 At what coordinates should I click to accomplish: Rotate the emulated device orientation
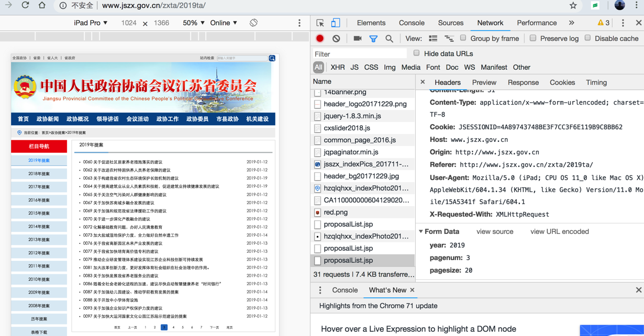click(253, 23)
